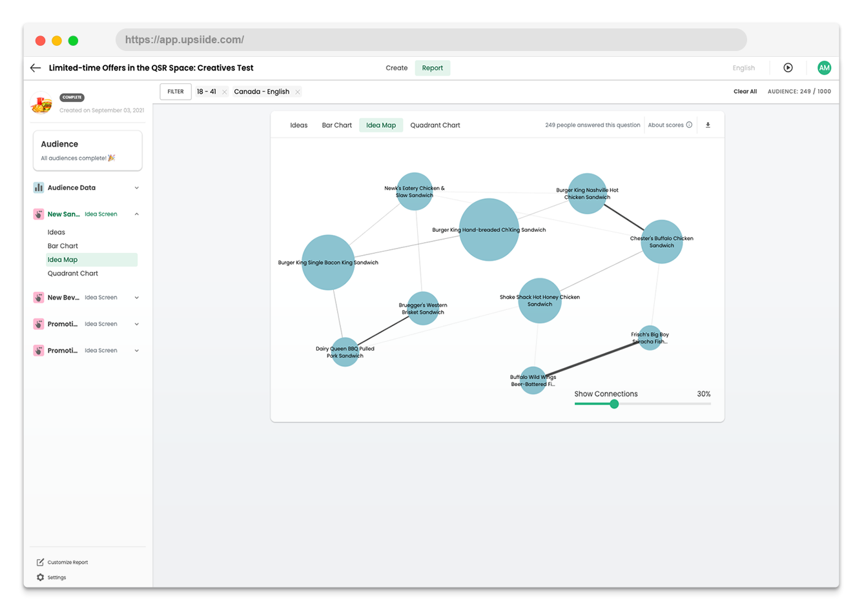The height and width of the screenshot is (616, 864).
Task: Click the macOS green maximize window button
Action: point(74,41)
